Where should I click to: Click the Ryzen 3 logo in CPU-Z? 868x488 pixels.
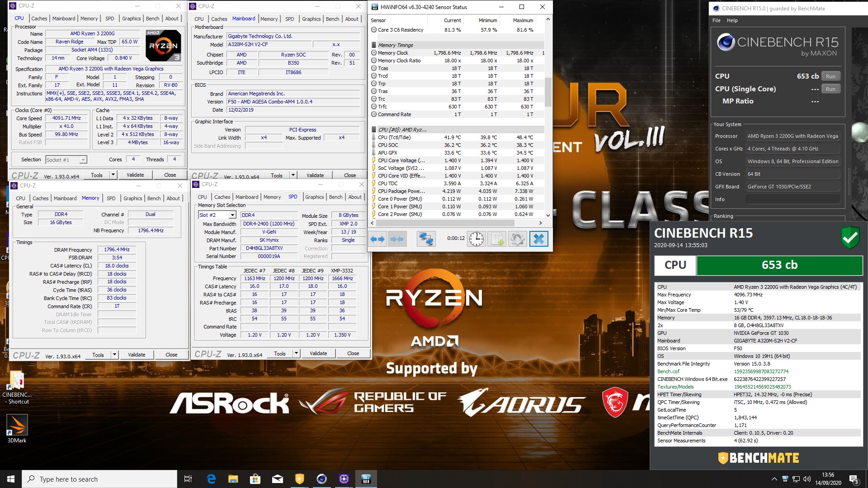coord(163,45)
